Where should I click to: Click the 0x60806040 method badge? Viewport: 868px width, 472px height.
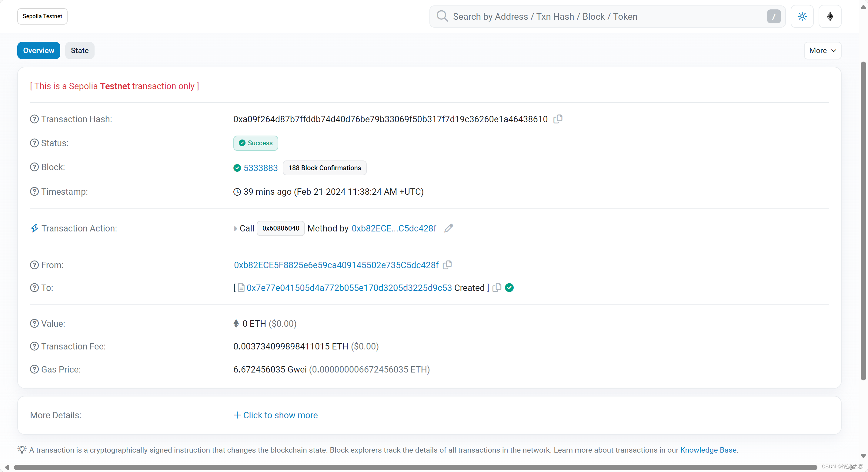(x=280, y=228)
